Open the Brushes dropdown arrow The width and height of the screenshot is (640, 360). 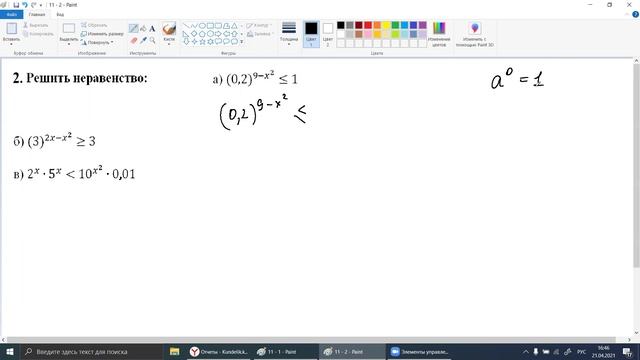[x=169, y=43]
